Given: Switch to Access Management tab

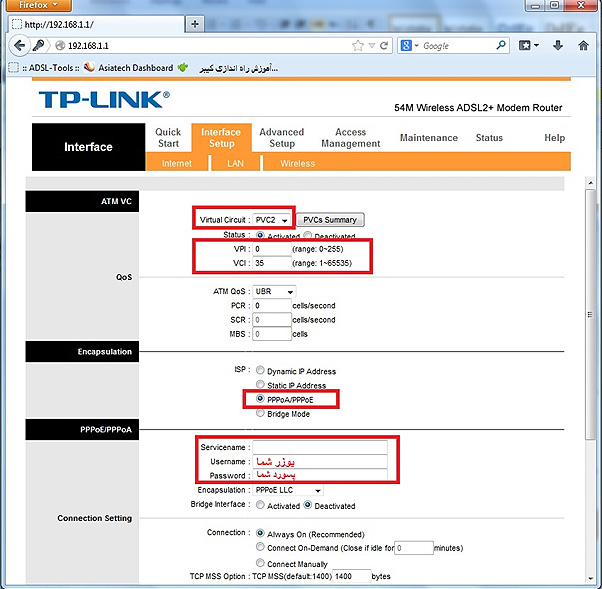Looking at the screenshot, I should click(351, 137).
